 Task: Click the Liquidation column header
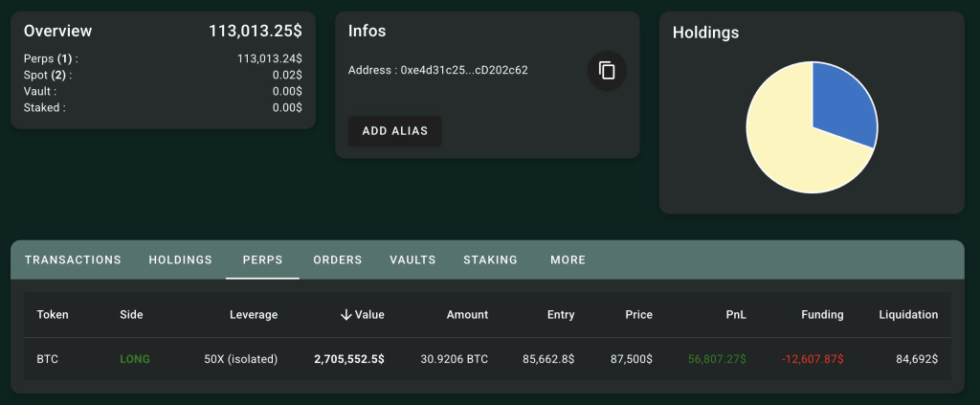pyautogui.click(x=907, y=314)
